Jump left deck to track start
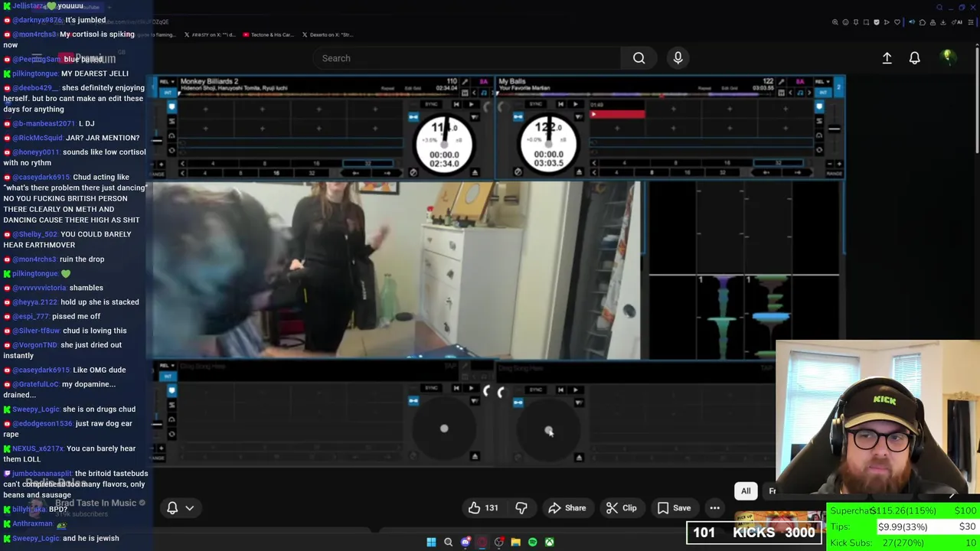 (456, 104)
